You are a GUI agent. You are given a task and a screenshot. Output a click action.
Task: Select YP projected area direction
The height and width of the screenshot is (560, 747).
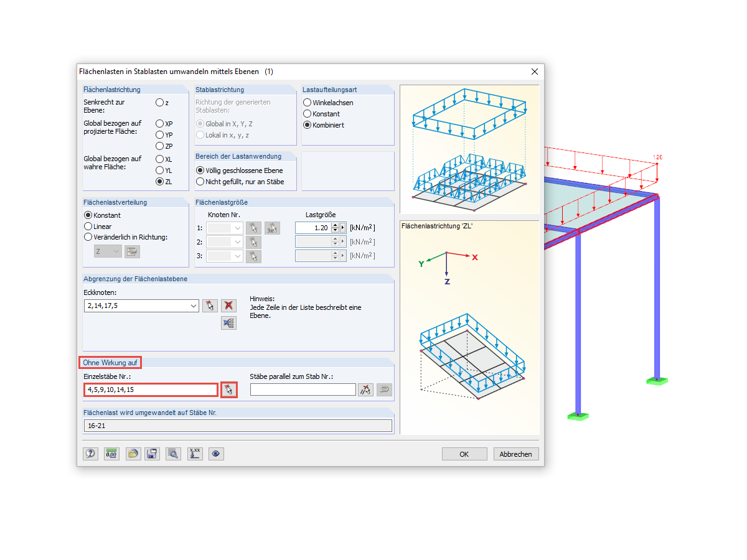point(160,135)
